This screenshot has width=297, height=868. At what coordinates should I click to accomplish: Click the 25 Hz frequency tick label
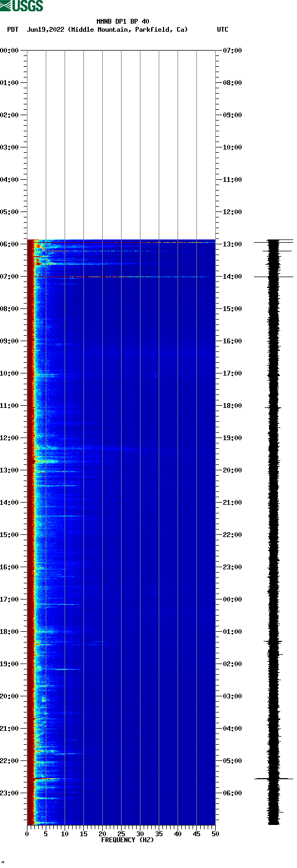[x=121, y=834]
